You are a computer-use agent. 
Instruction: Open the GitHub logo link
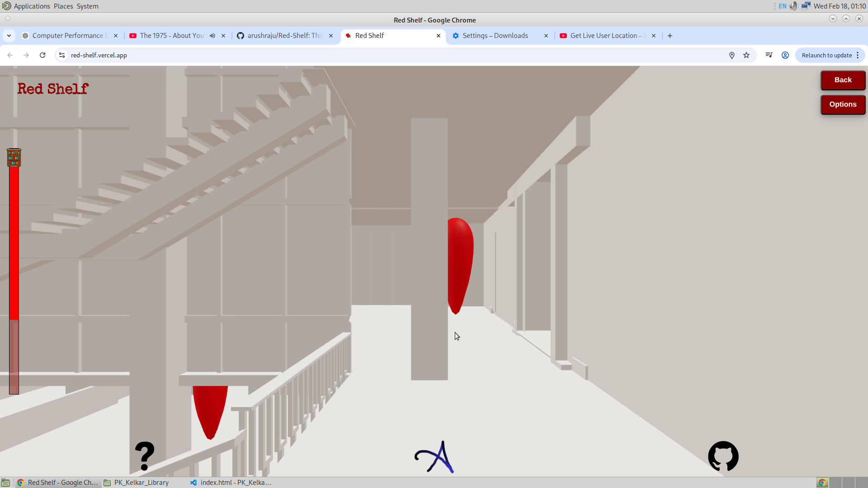723,456
